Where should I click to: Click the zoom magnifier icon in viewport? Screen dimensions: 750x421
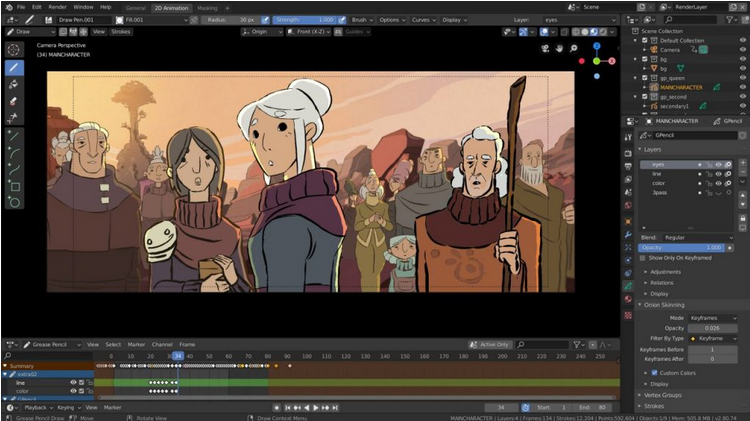click(574, 48)
